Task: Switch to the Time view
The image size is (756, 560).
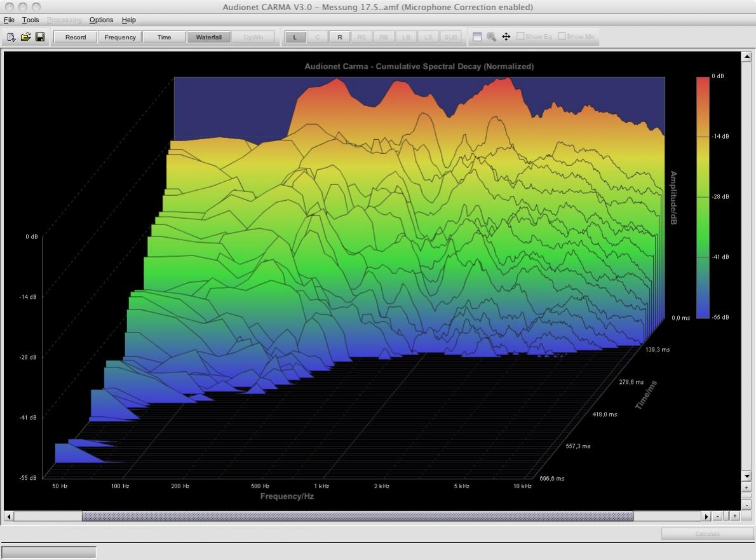Action: pos(164,37)
